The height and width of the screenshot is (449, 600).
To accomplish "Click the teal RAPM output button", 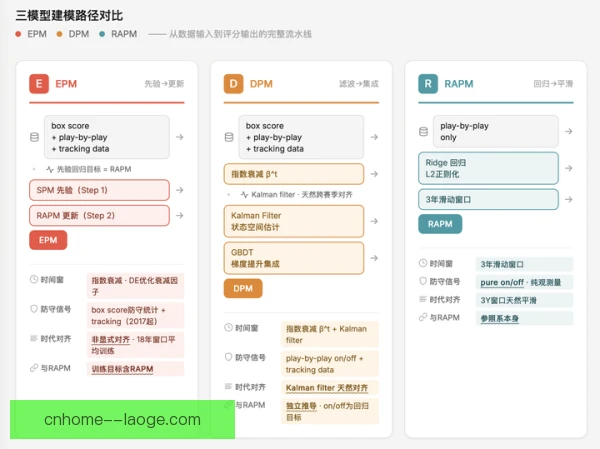I will point(440,224).
